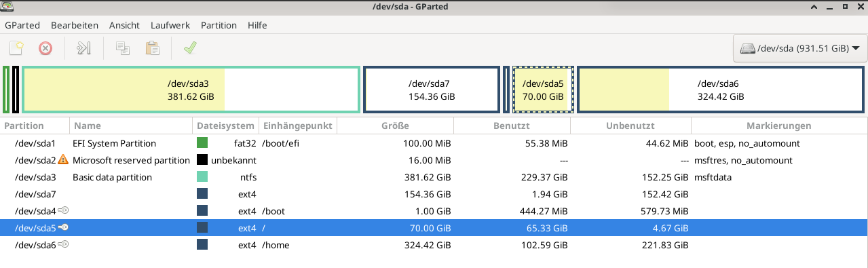Open the /dev/sda device selector dropdown

(799, 48)
